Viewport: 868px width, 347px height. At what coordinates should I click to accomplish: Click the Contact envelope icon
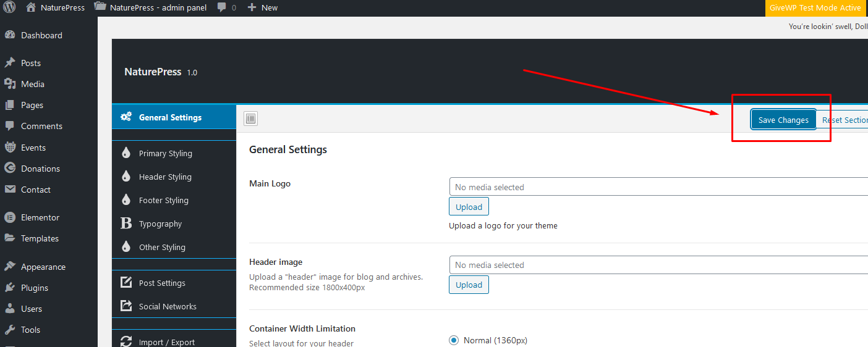(x=10, y=190)
